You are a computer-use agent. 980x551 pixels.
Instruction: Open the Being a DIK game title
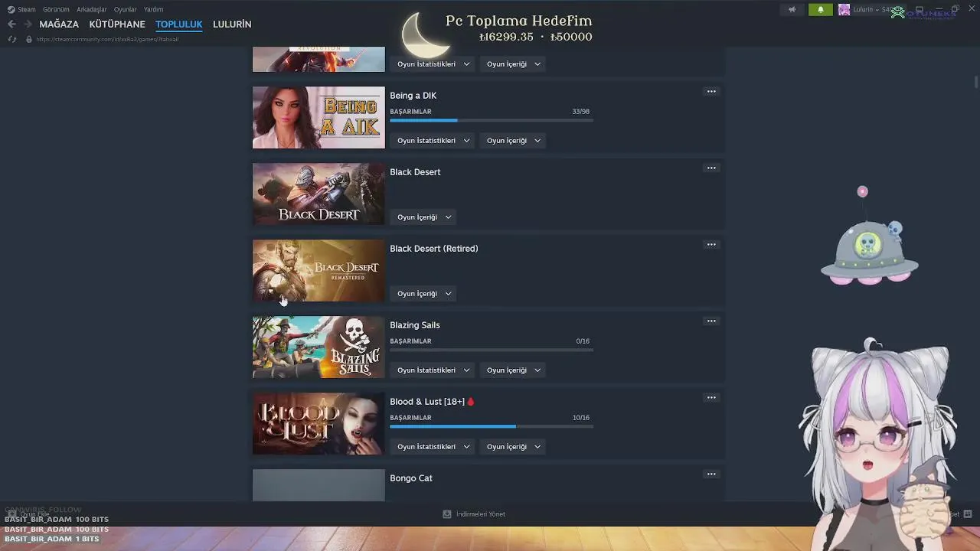(413, 96)
